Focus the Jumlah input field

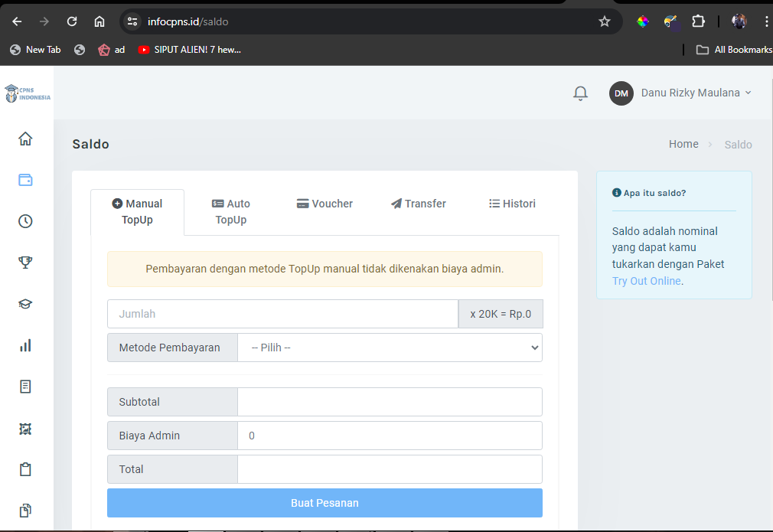pyautogui.click(x=282, y=314)
